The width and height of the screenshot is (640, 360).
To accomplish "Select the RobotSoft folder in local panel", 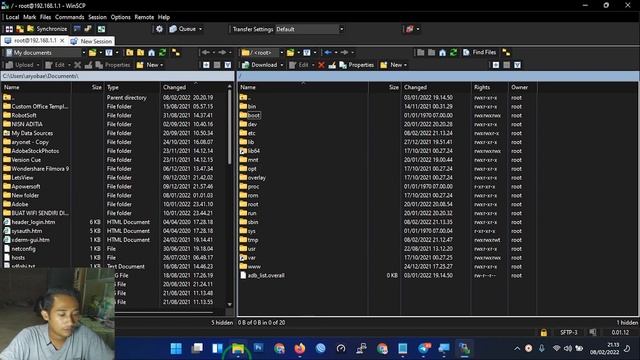I will coord(24,115).
